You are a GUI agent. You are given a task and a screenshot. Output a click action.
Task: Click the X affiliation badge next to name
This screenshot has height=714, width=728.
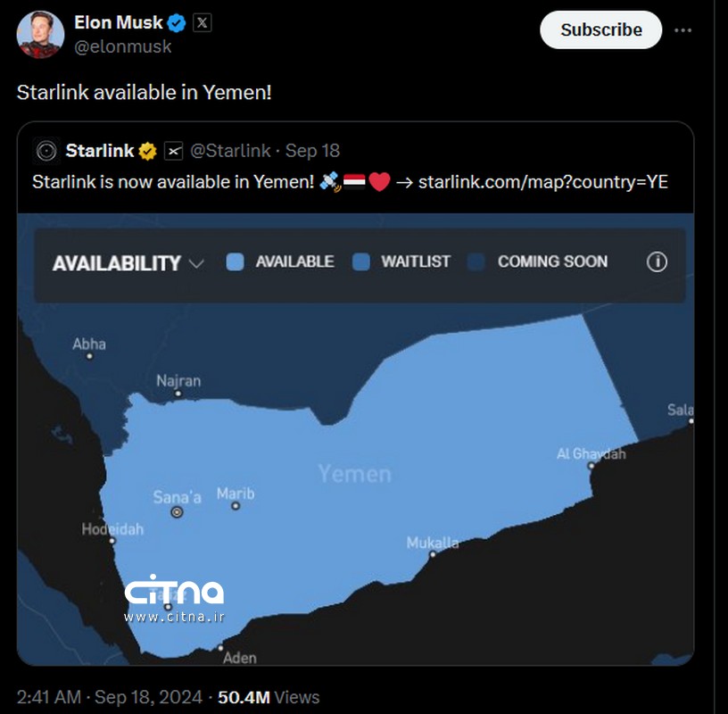[203, 23]
